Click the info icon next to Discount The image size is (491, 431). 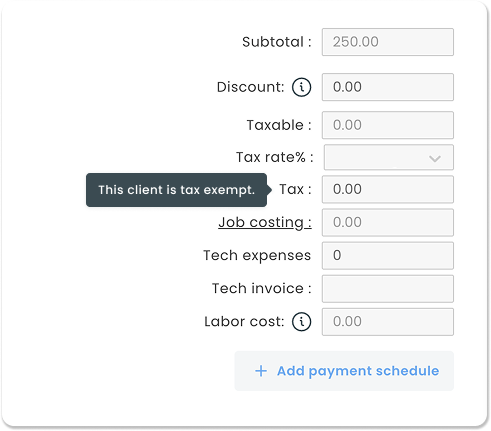point(301,87)
